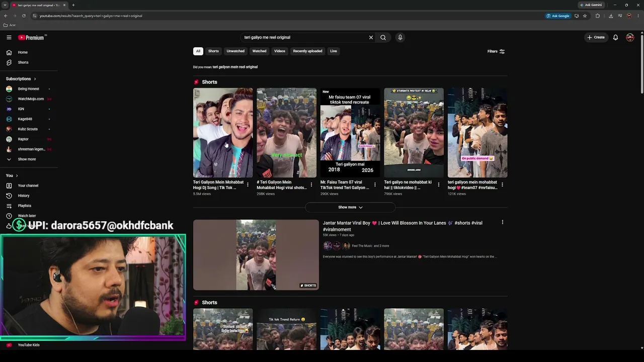Start voice search with the microphone
Image resolution: width=644 pixels, height=362 pixels.
400,37
